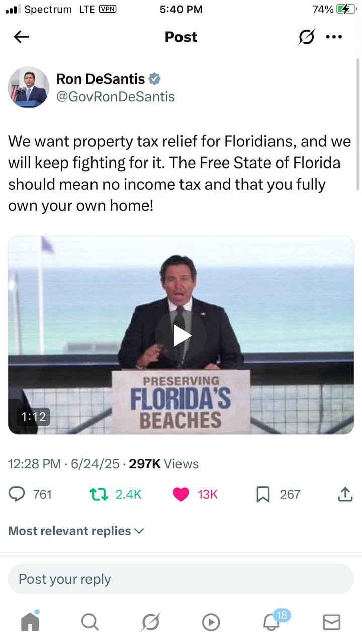The height and width of the screenshot is (644, 362).
Task: Go back using the left arrow
Action: coord(21,37)
